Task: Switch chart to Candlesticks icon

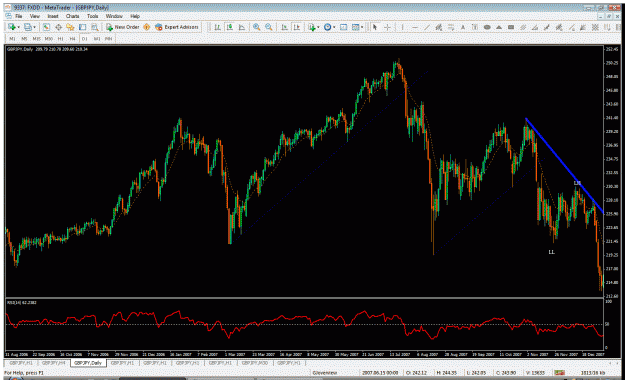Action: (230, 27)
